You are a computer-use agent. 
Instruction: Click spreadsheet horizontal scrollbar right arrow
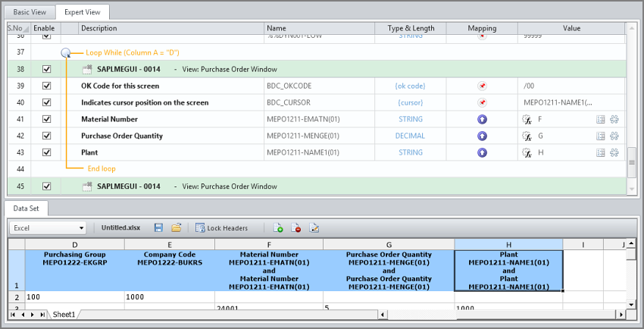pos(621,315)
